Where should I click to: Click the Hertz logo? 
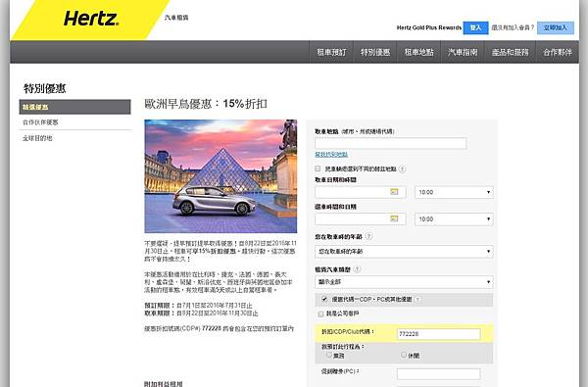pyautogui.click(x=91, y=19)
